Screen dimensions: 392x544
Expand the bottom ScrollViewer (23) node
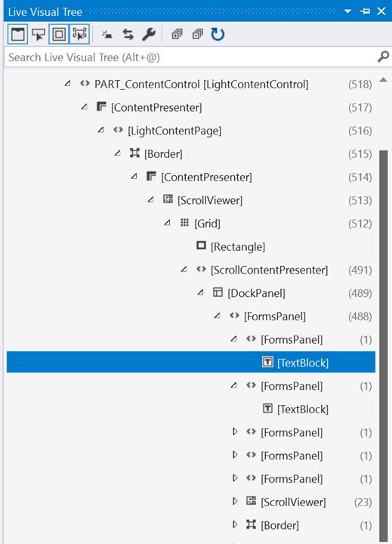235,502
